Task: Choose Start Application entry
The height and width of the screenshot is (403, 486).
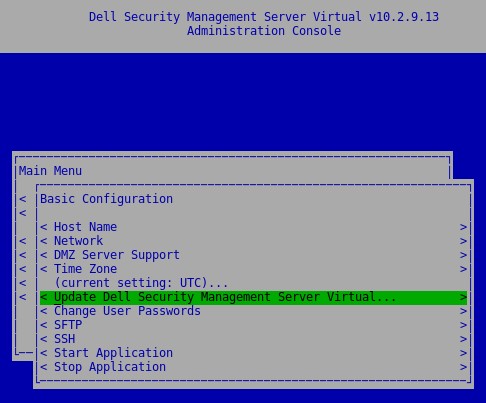Action: [x=253, y=353]
